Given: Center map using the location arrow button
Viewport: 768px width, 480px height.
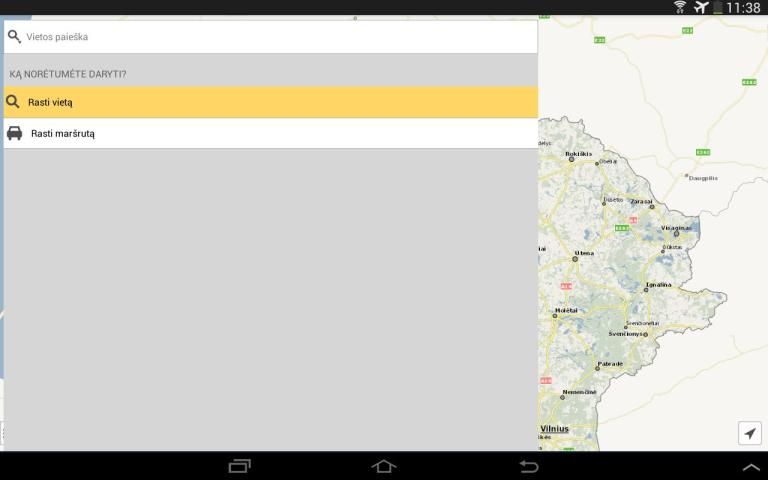Looking at the screenshot, I should coord(749,433).
